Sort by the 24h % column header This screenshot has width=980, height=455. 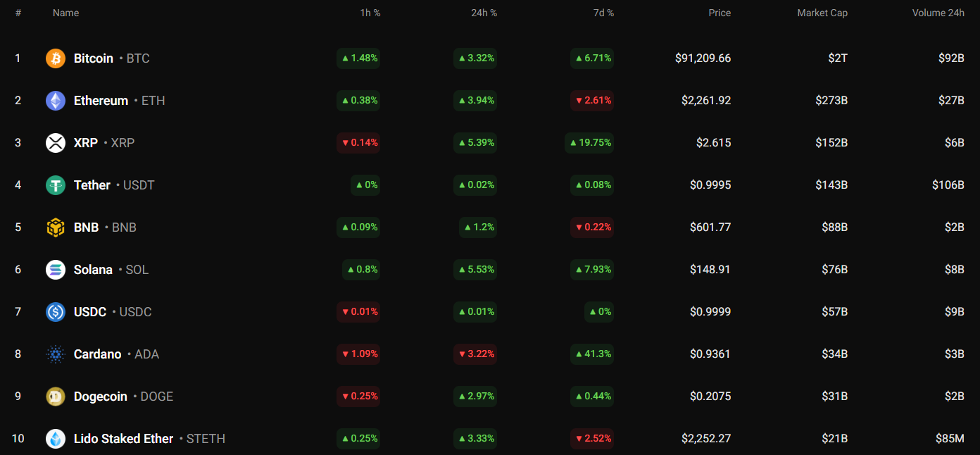[x=484, y=13]
